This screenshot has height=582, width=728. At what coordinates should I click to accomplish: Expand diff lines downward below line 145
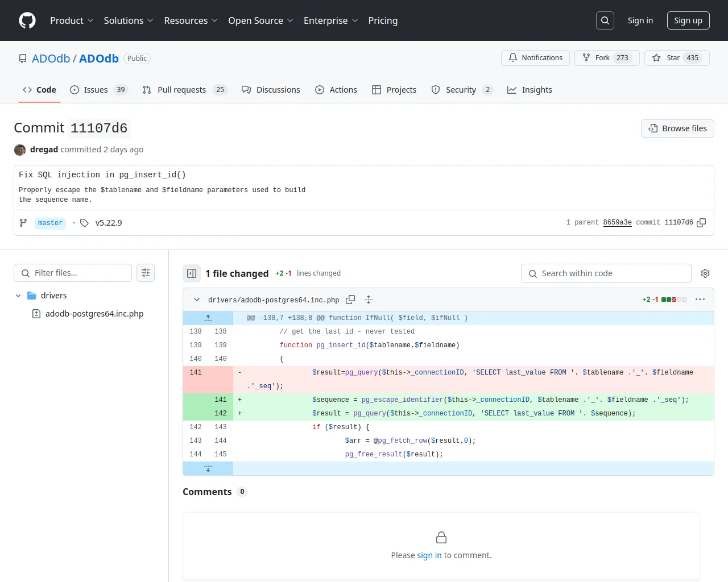click(208, 468)
